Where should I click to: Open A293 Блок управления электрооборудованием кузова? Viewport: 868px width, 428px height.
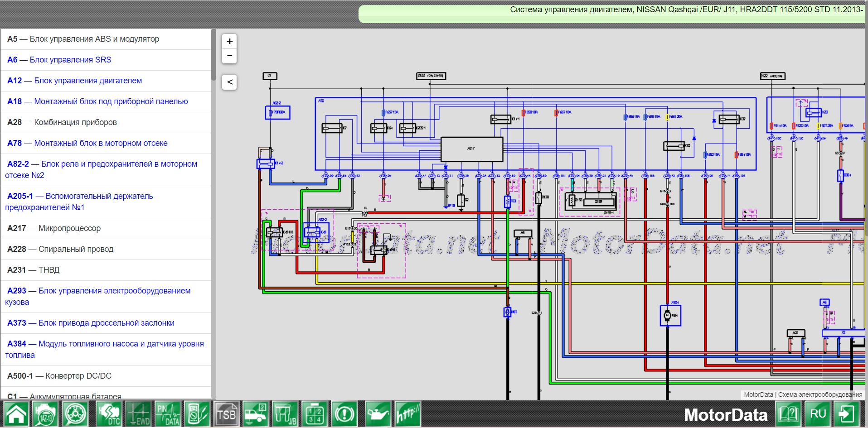[106, 296]
